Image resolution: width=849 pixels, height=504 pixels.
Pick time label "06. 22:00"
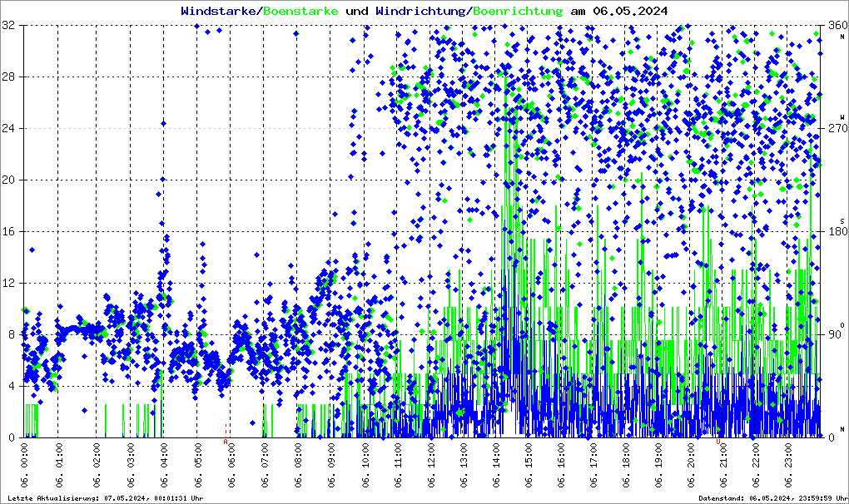[x=755, y=465]
